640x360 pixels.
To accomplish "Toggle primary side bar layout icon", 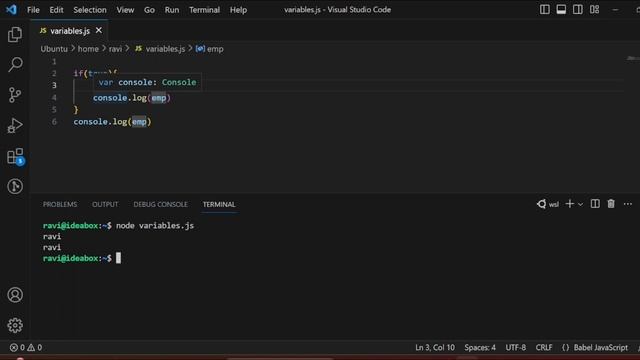I will coord(544,9).
